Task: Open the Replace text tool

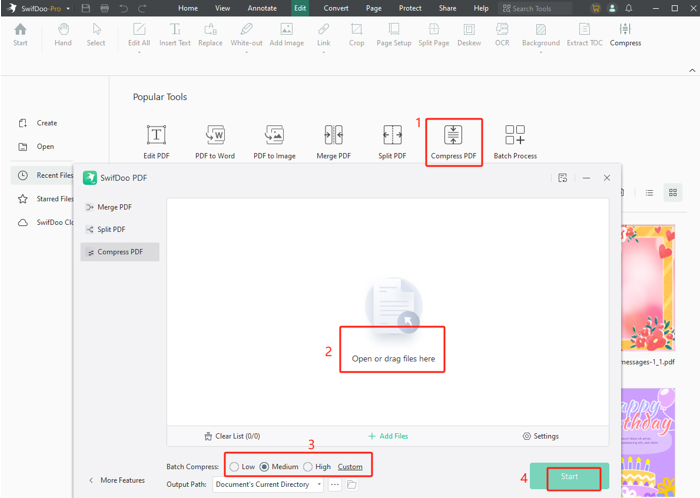Action: [x=210, y=35]
